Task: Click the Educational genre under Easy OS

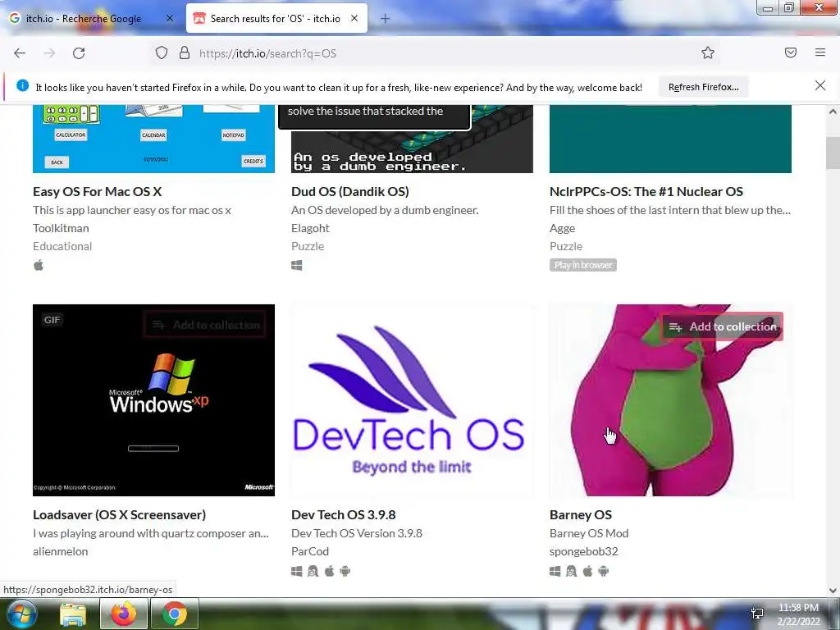Action: click(62, 246)
